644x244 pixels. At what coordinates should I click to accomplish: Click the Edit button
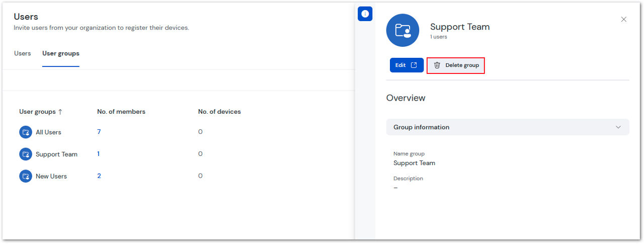pyautogui.click(x=407, y=65)
